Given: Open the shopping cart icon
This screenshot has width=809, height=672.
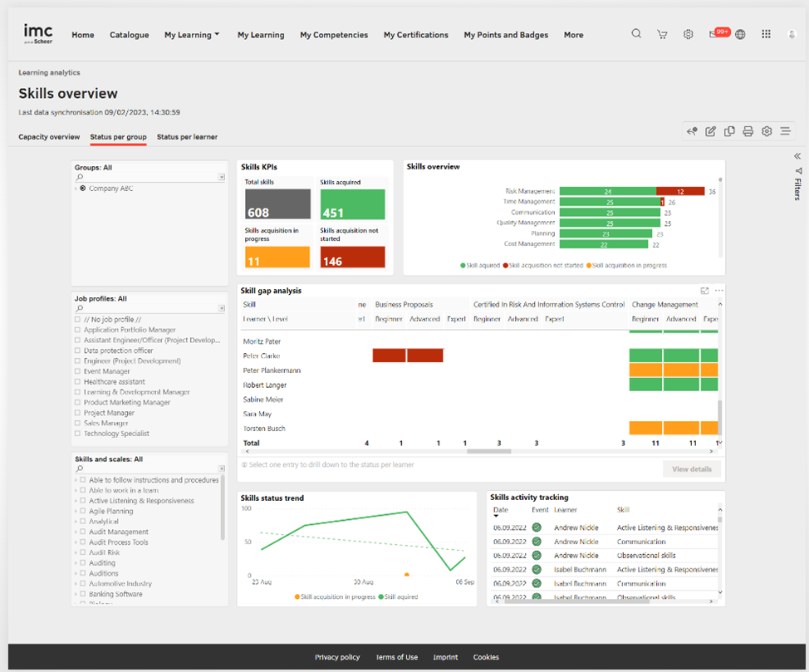Looking at the screenshot, I should point(662,34).
